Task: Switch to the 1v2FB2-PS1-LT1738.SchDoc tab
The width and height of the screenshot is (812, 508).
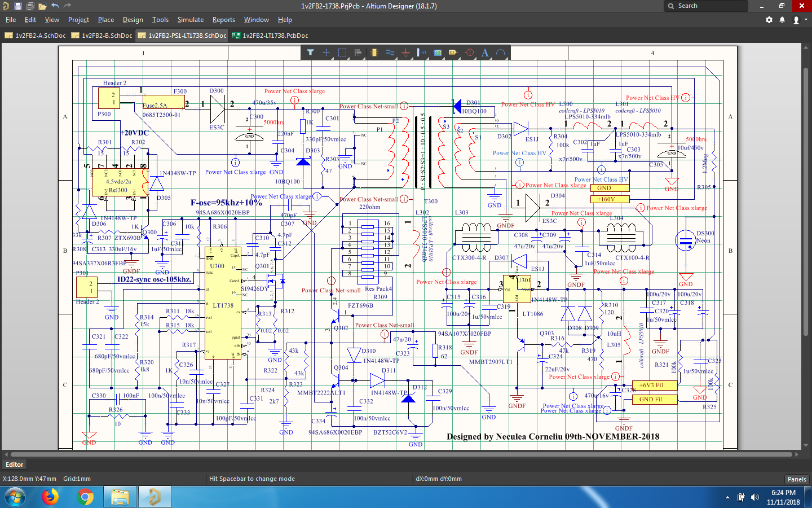Action: tap(182, 36)
